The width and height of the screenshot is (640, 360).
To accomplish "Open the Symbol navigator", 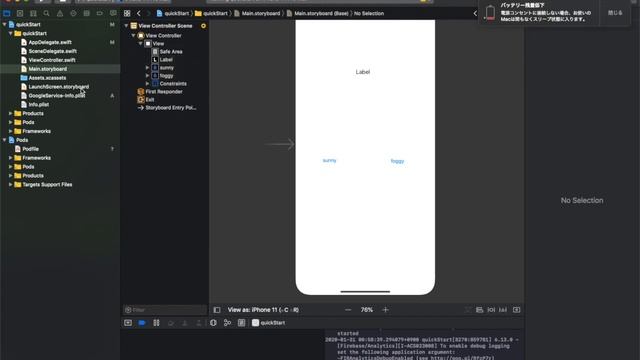I will click(x=33, y=13).
